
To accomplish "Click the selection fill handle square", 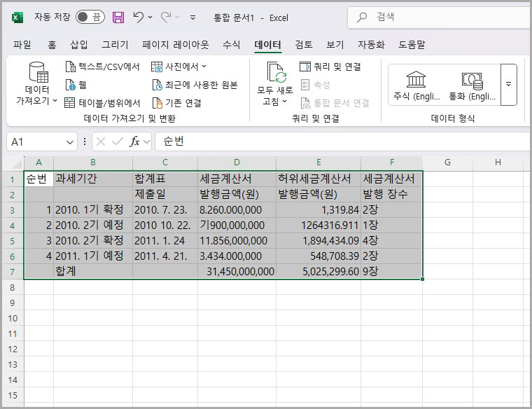I will pos(422,279).
